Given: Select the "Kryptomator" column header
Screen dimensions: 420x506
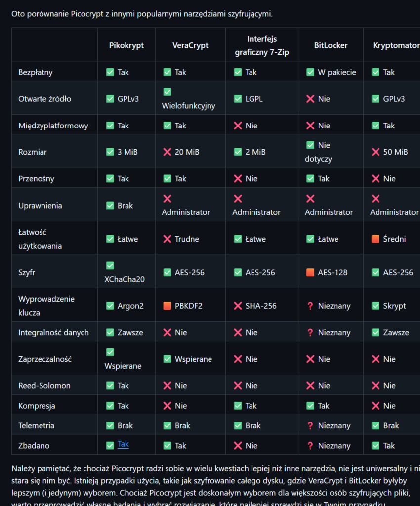Looking at the screenshot, I should click(x=396, y=45).
